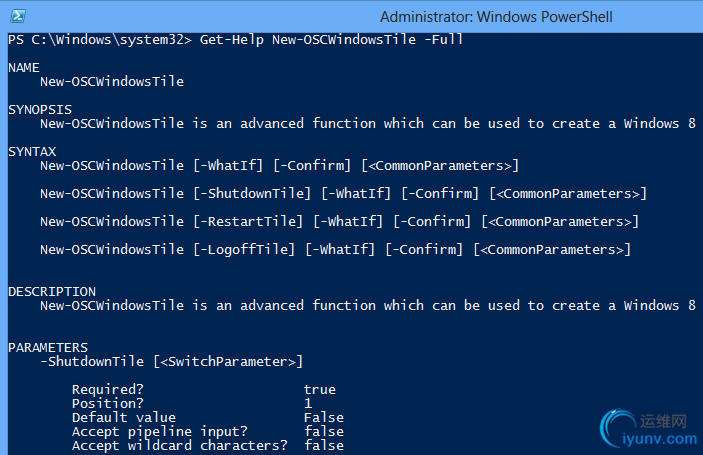Image resolution: width=703 pixels, height=455 pixels.
Task: Click the [-RestartTile] option in the syntax
Action: 248,221
